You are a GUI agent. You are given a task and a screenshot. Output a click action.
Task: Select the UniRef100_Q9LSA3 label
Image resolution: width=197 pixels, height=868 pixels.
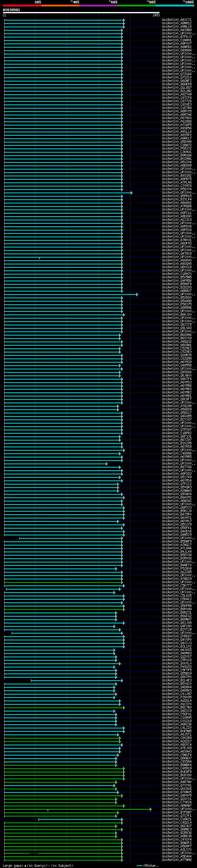[177, 328]
